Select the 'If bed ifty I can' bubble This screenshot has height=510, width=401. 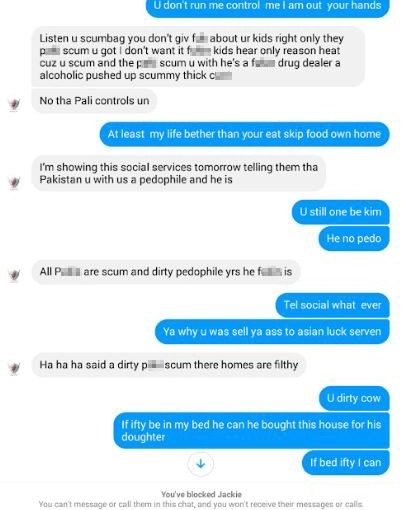(345, 463)
